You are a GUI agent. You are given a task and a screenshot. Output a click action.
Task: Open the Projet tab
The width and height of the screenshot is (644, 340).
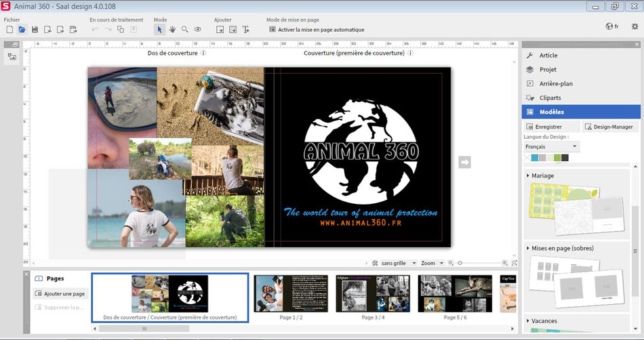581,70
